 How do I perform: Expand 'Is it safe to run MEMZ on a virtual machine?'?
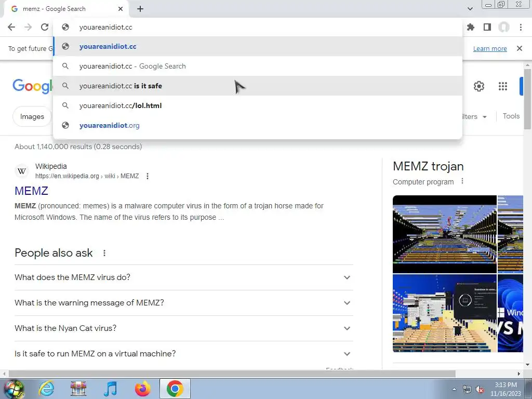[184, 353]
